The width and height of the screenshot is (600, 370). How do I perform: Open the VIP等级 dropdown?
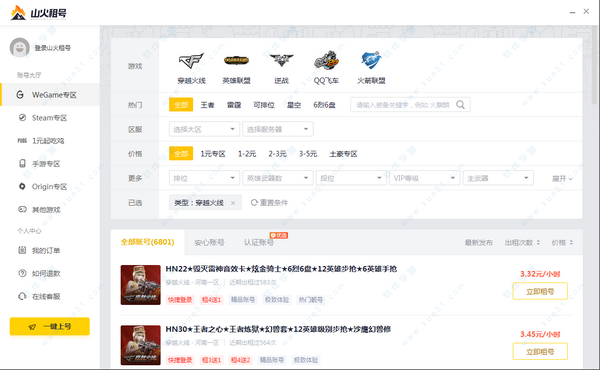point(424,178)
